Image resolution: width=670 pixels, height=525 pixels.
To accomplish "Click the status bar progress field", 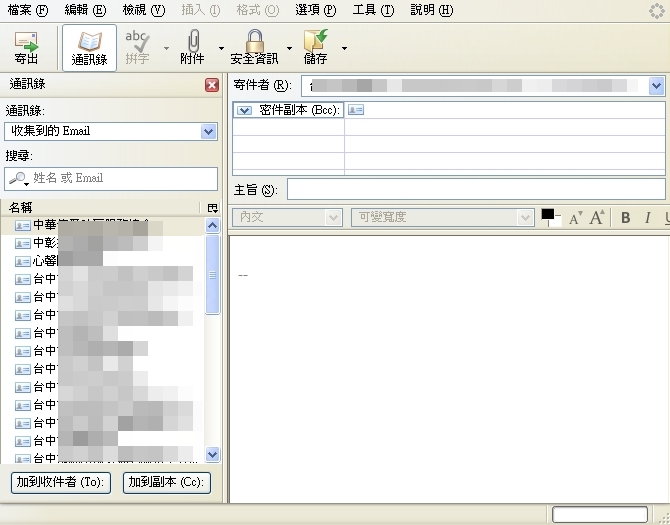I will point(600,514).
